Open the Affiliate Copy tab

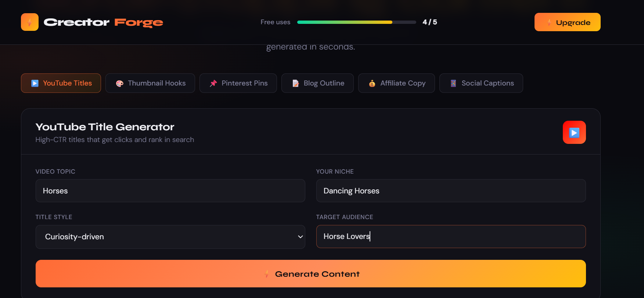pos(396,83)
